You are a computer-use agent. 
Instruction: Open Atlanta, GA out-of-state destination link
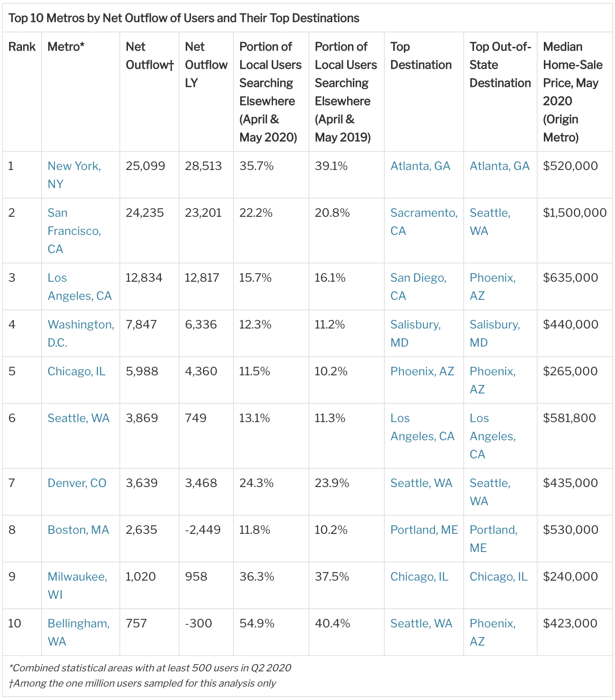tap(499, 166)
